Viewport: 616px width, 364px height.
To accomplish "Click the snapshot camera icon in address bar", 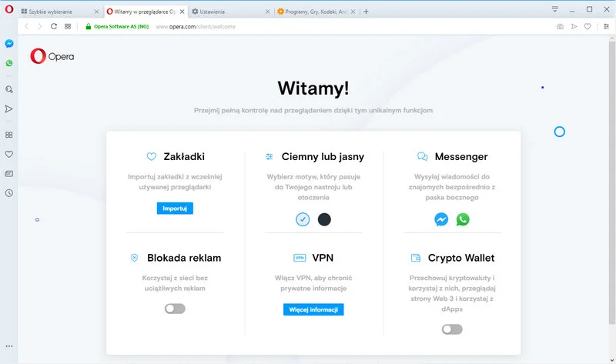I will (x=560, y=26).
